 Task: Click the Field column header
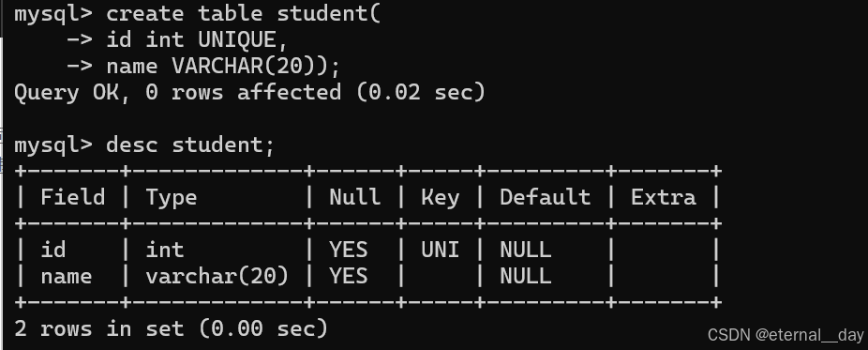(72, 197)
